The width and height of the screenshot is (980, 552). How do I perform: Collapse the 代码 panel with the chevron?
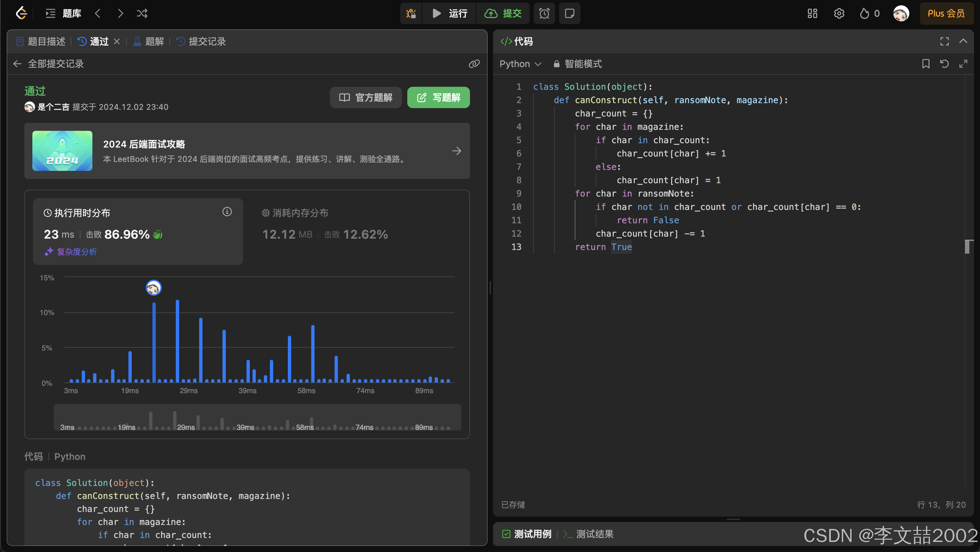tap(963, 41)
